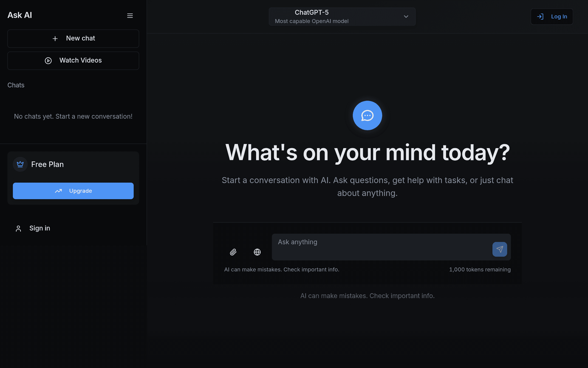Click Log In at top right

552,17
